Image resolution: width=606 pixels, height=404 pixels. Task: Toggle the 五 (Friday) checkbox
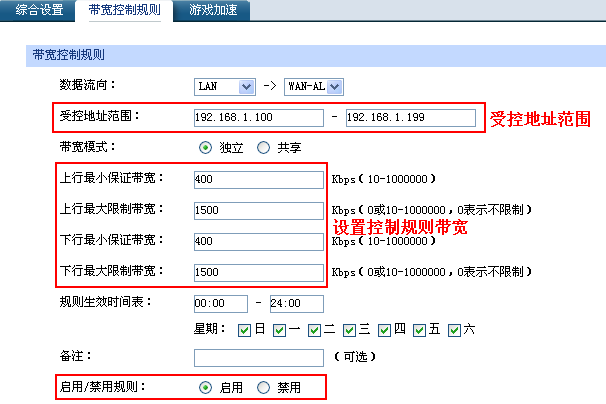pyautogui.click(x=419, y=331)
